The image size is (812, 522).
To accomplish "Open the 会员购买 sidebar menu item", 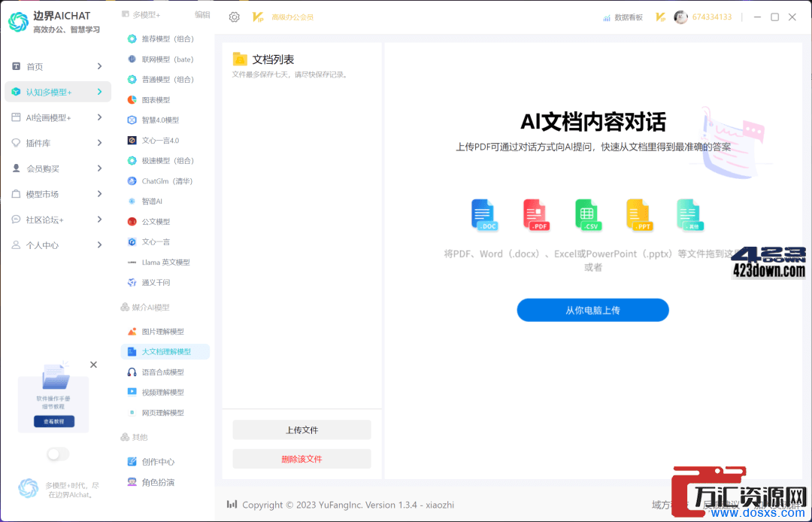I will point(57,168).
